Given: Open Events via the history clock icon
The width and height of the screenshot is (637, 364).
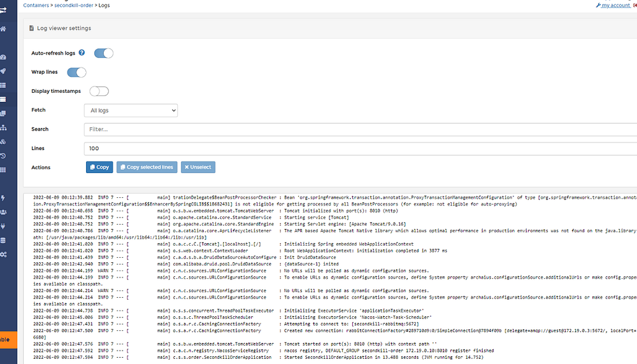Looking at the screenshot, I should point(3,156).
